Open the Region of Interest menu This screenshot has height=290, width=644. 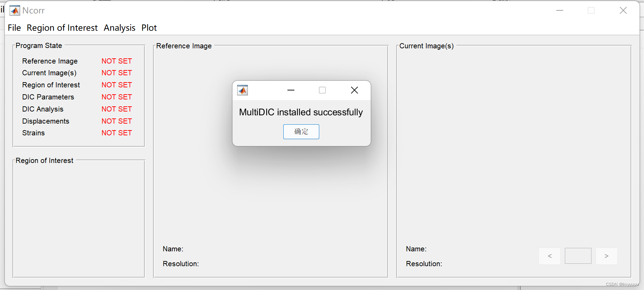(x=62, y=28)
